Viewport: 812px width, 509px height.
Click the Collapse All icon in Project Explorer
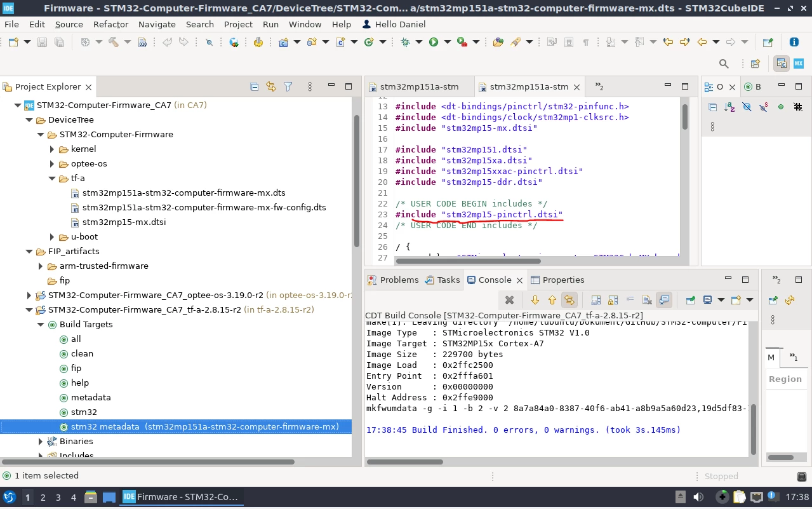click(x=254, y=86)
